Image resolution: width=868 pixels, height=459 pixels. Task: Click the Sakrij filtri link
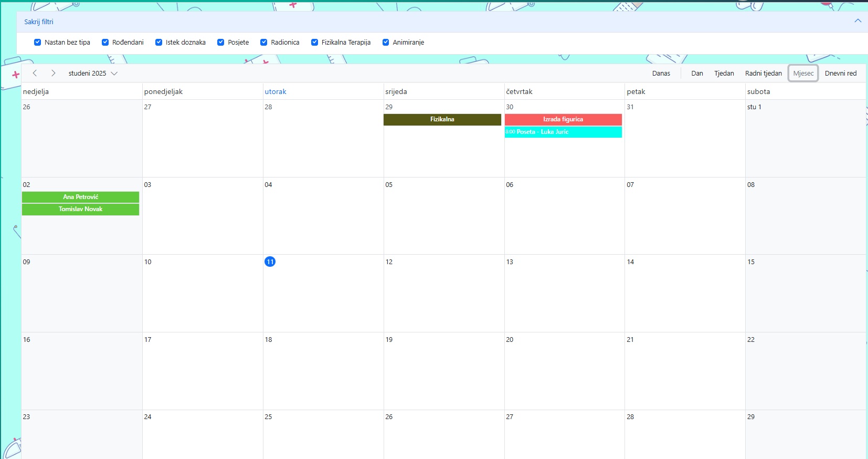(x=39, y=22)
